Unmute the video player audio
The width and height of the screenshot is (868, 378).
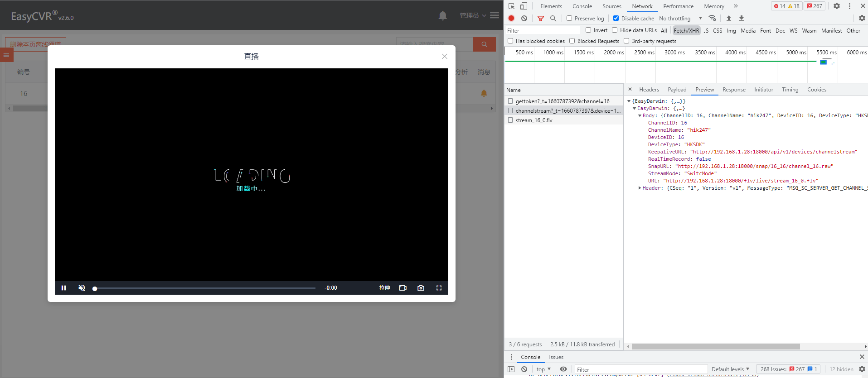tap(82, 288)
